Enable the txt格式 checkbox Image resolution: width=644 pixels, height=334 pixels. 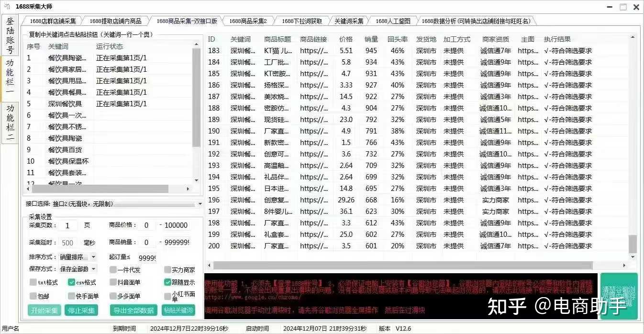coord(33,282)
